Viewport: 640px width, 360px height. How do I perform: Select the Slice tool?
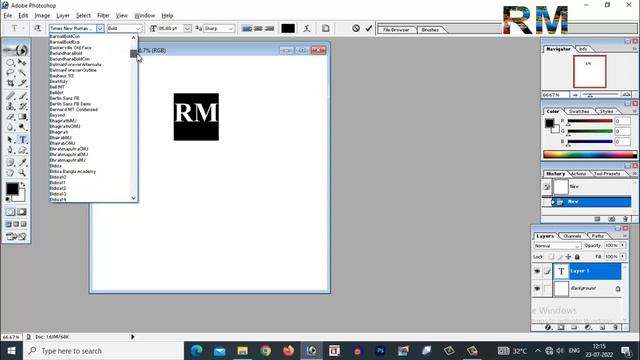tap(22, 83)
